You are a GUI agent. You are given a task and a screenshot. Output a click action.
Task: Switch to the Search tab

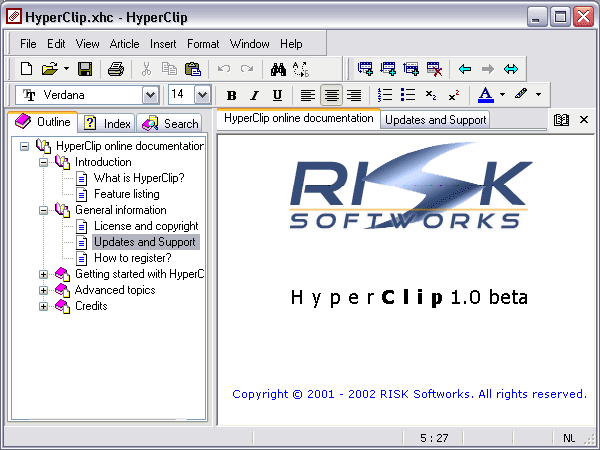coord(169,123)
